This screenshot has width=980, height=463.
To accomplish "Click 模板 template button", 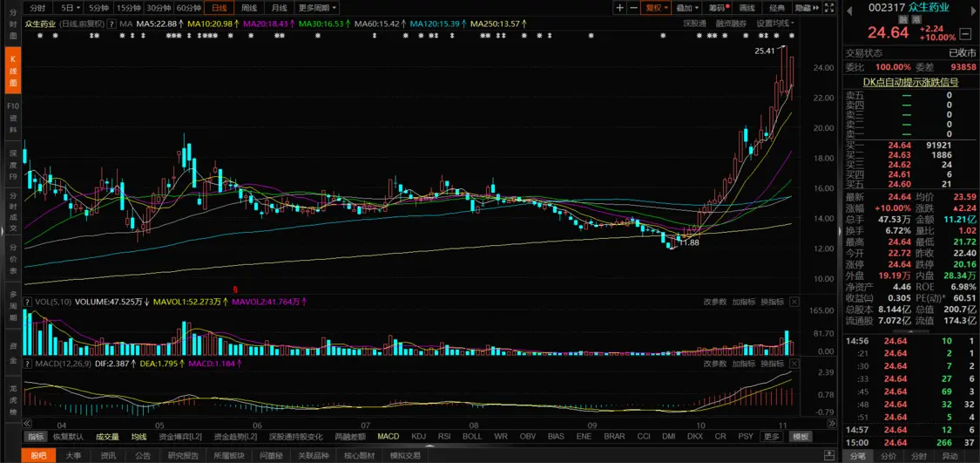I will pos(801,437).
